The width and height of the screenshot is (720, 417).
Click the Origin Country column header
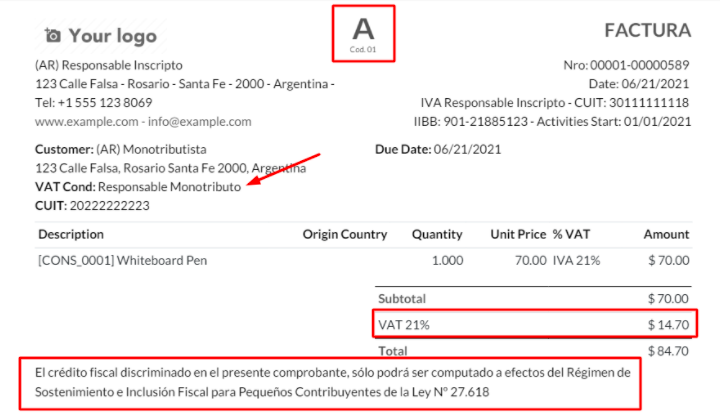[344, 235]
